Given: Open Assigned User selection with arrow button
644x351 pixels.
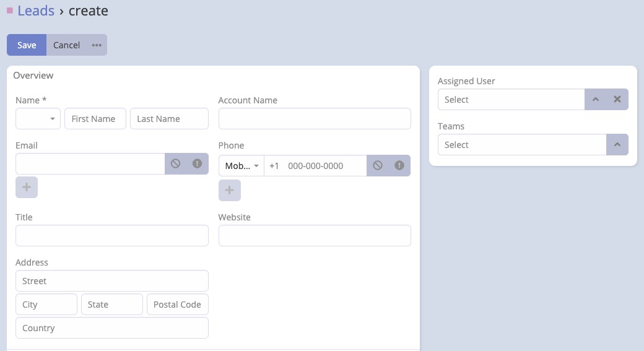Looking at the screenshot, I should pyautogui.click(x=596, y=99).
